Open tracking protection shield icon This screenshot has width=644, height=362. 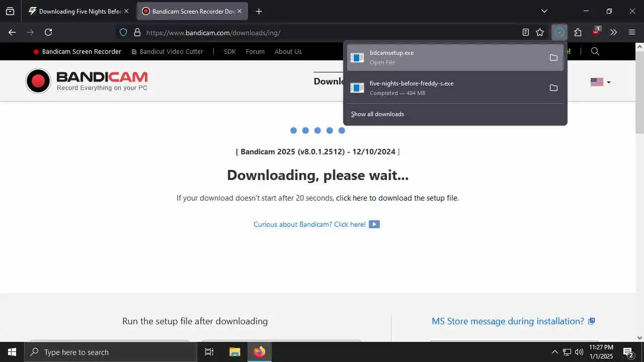[x=123, y=32]
